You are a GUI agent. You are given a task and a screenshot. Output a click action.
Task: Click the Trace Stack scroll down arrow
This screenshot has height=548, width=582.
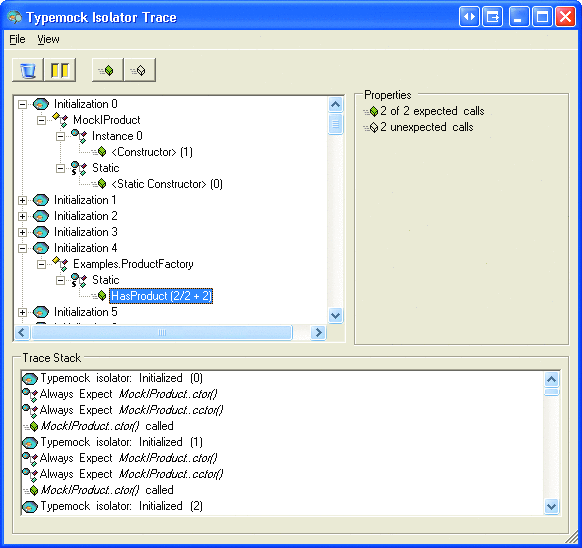point(552,506)
